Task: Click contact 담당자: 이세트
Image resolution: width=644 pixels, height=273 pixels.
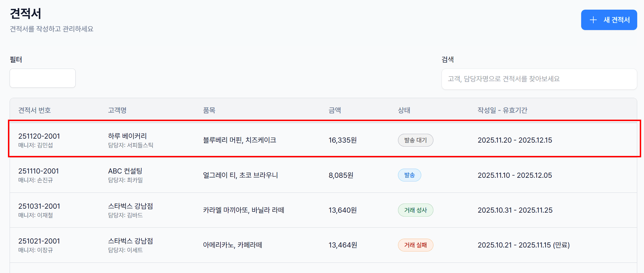Action: [x=125, y=250]
